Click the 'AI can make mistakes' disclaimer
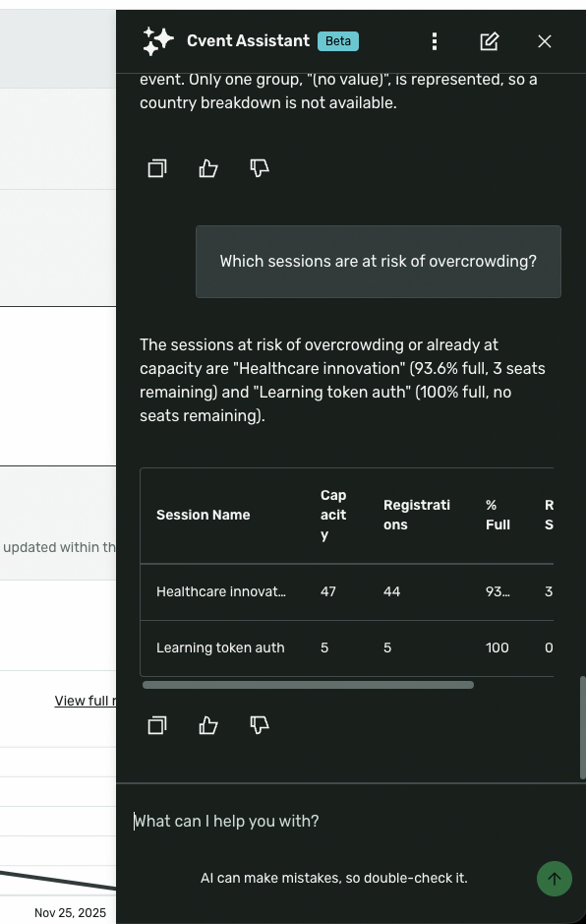This screenshot has height=924, width=586. [334, 878]
